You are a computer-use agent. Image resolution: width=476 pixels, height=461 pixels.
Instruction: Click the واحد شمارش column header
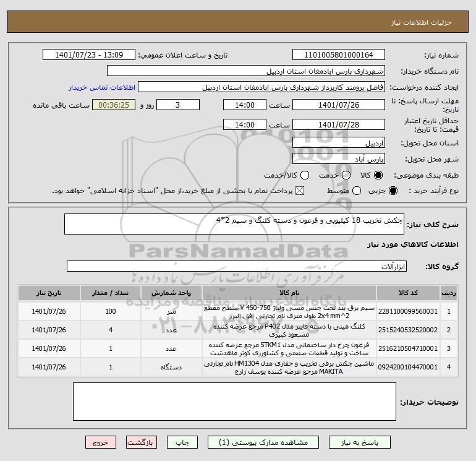point(171,293)
